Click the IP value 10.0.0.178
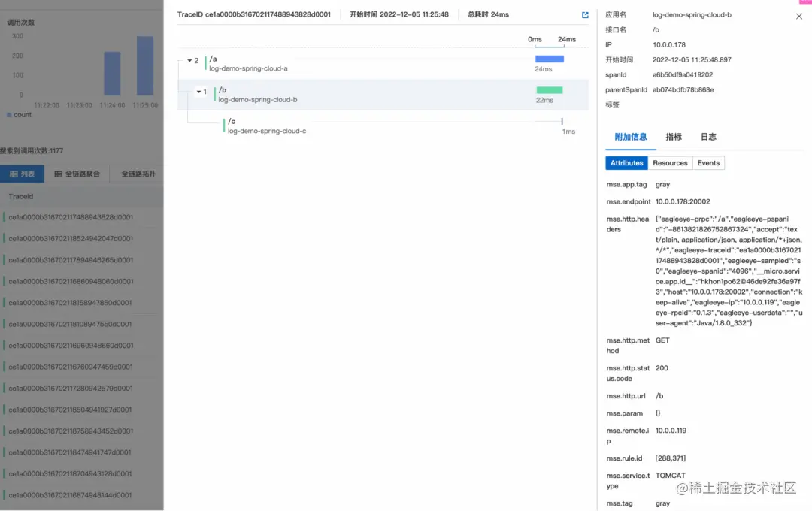The width and height of the screenshot is (812, 511). point(669,45)
